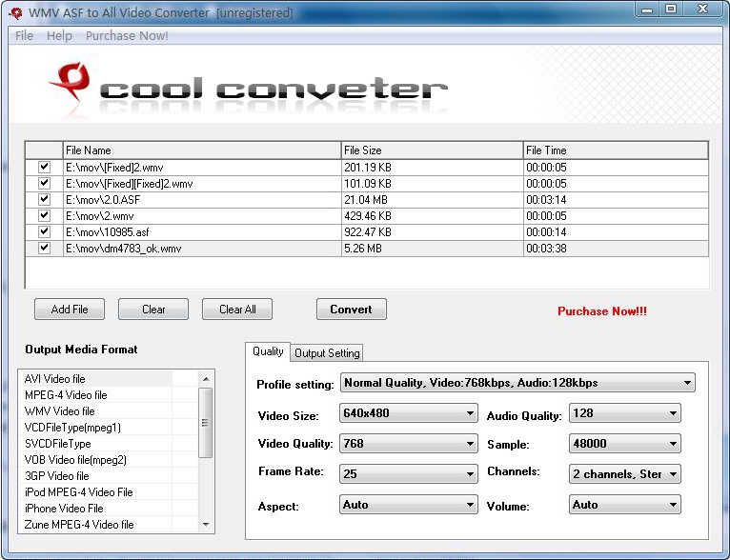Switch to the Output Setting tab
This screenshot has width=730, height=560.
click(x=327, y=353)
